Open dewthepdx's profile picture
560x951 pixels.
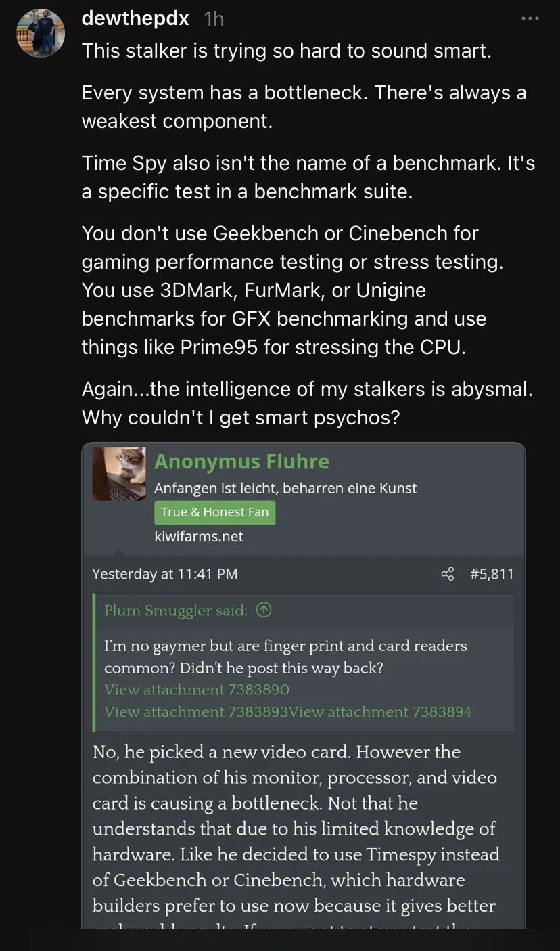41,33
